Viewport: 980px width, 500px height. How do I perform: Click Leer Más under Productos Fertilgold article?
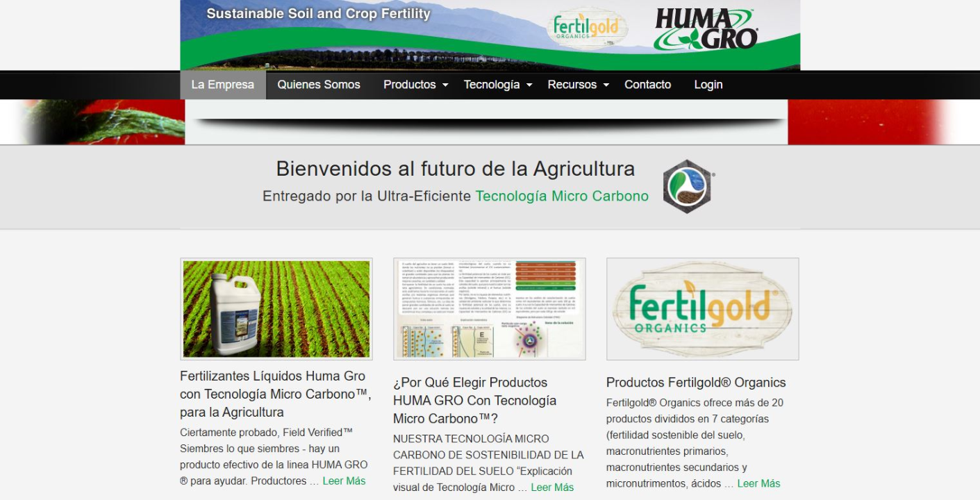click(x=758, y=483)
